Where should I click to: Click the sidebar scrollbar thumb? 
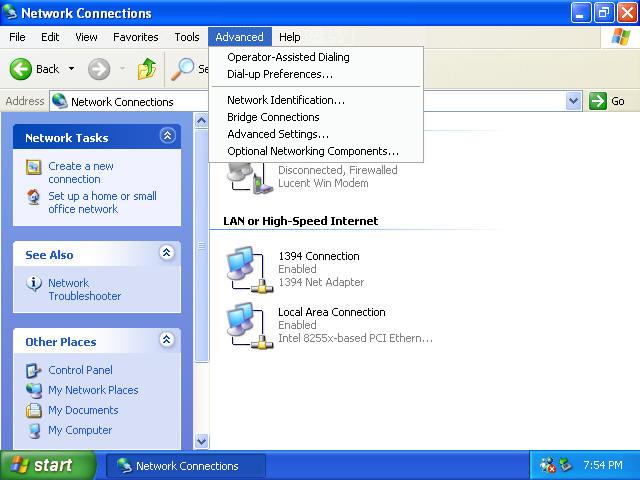[201, 245]
